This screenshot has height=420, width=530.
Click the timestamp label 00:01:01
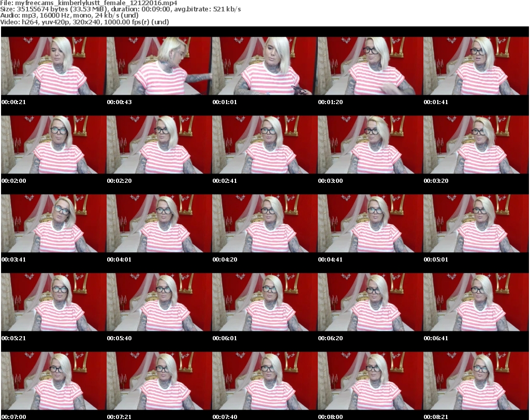(x=225, y=102)
